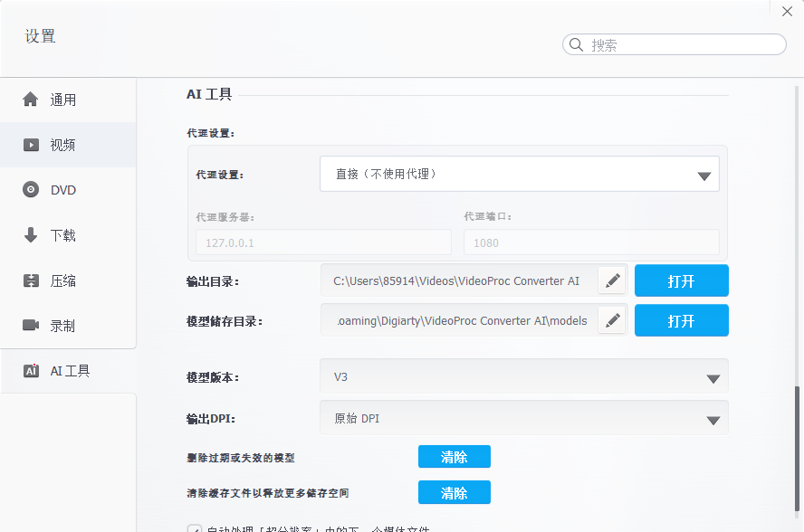Click the vertical scrollbar thumb
The height and width of the screenshot is (532, 804).
(x=797, y=449)
